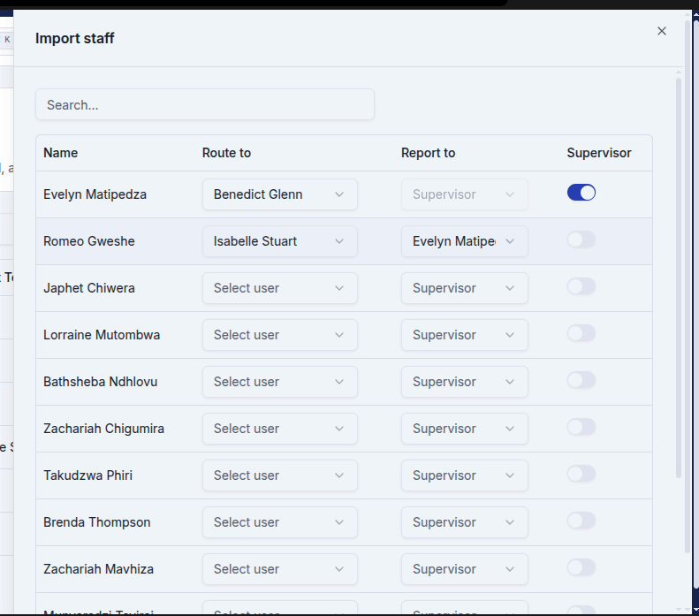The width and height of the screenshot is (699, 616).
Task: Open Route to dropdown for Romeo Gweshe
Action: click(280, 241)
